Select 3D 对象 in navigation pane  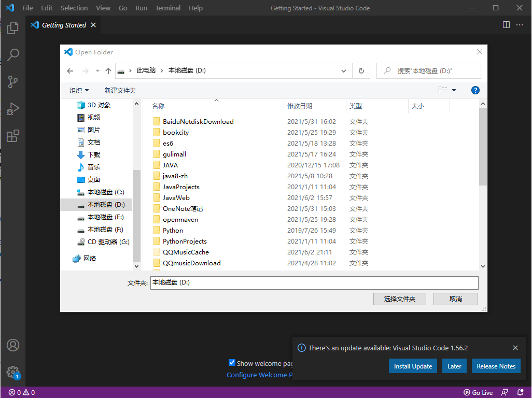pos(94,105)
